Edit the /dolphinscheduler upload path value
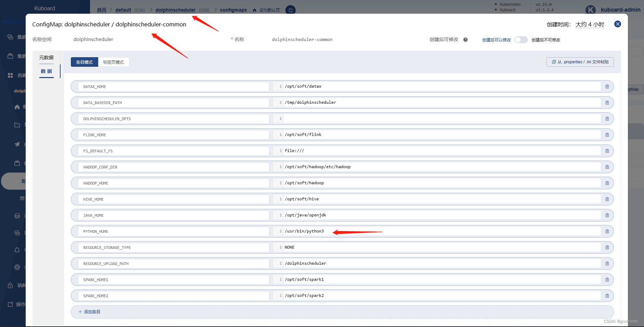Screen dimensions: 644x327 coord(442,263)
